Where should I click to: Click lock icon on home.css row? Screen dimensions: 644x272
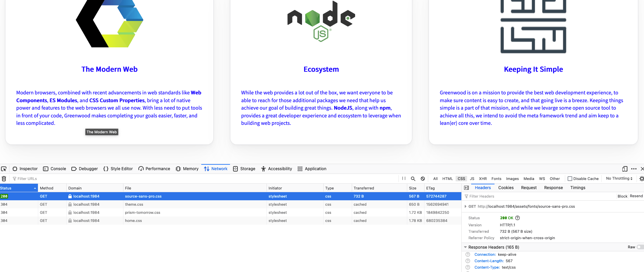click(x=70, y=221)
